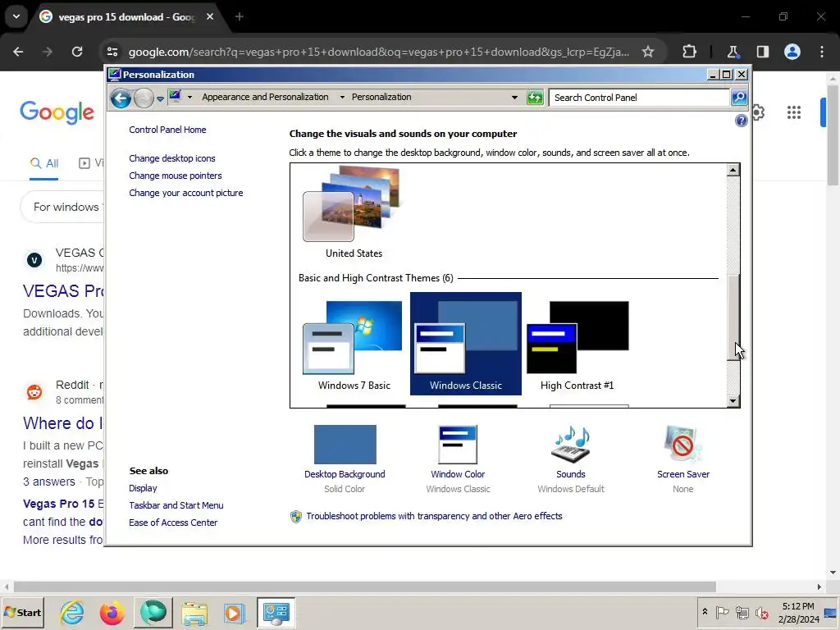Open Windows Media Player from taskbar
840x630 pixels.
coord(234,612)
